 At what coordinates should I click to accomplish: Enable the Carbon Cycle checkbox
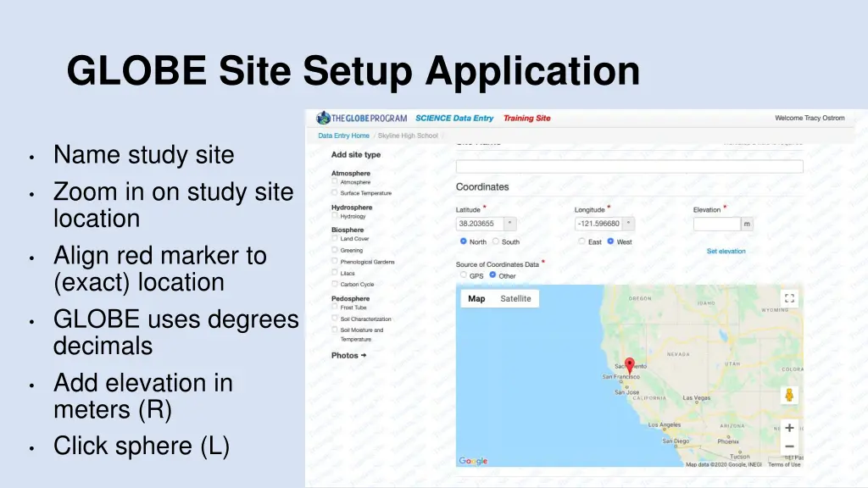(x=334, y=284)
